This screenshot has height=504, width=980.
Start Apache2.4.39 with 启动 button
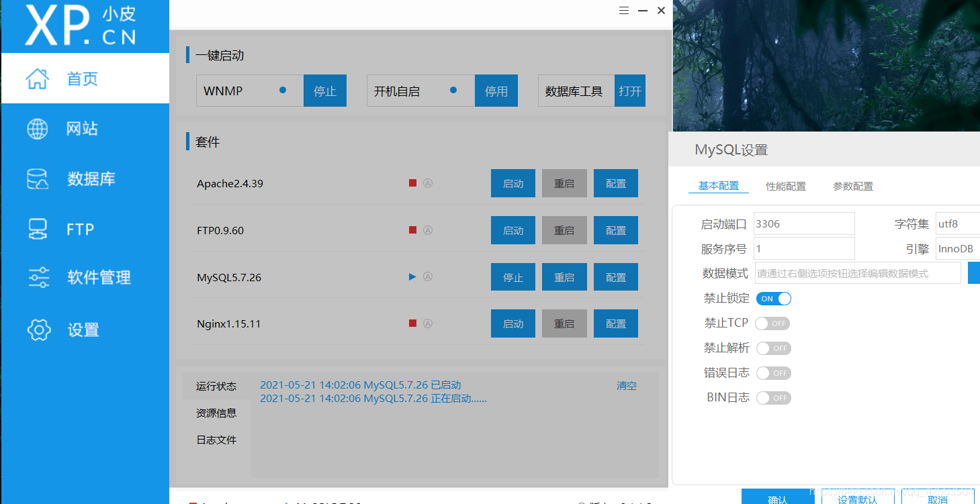click(513, 183)
